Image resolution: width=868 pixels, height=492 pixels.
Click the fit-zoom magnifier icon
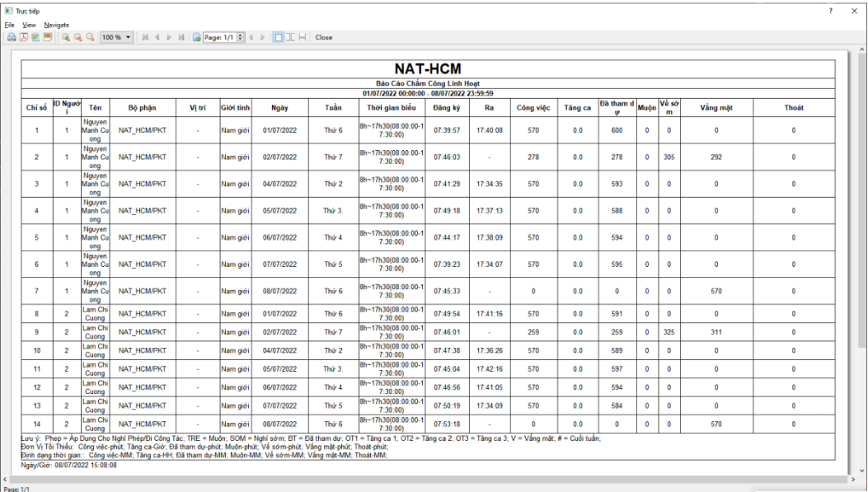coord(89,37)
